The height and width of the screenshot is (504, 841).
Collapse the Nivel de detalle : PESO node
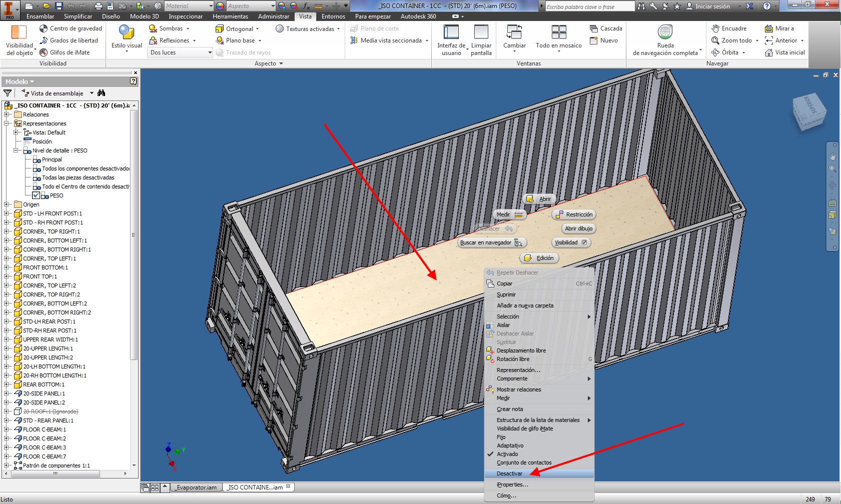[x=16, y=150]
